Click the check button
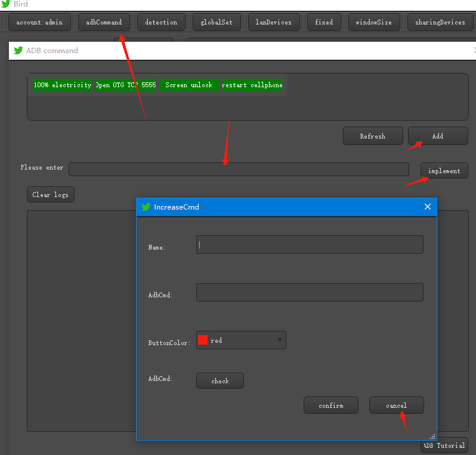The image size is (476, 455). pos(220,381)
